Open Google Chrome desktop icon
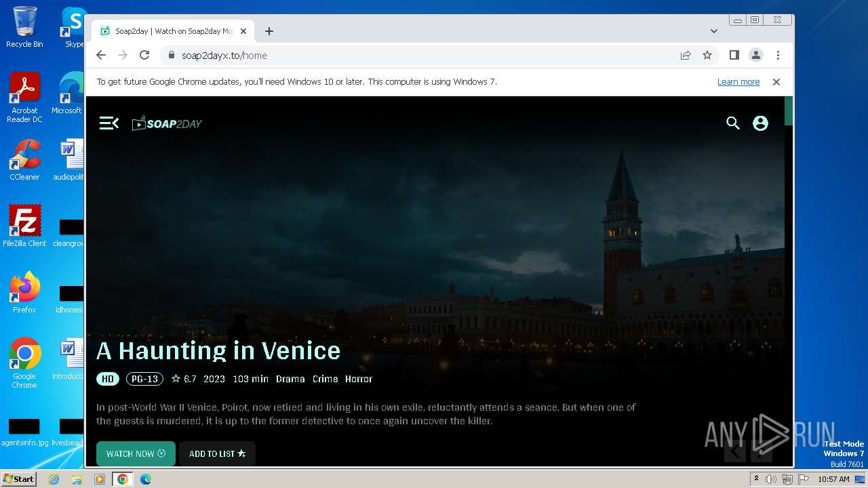Image resolution: width=868 pixels, height=488 pixels. pyautogui.click(x=24, y=364)
